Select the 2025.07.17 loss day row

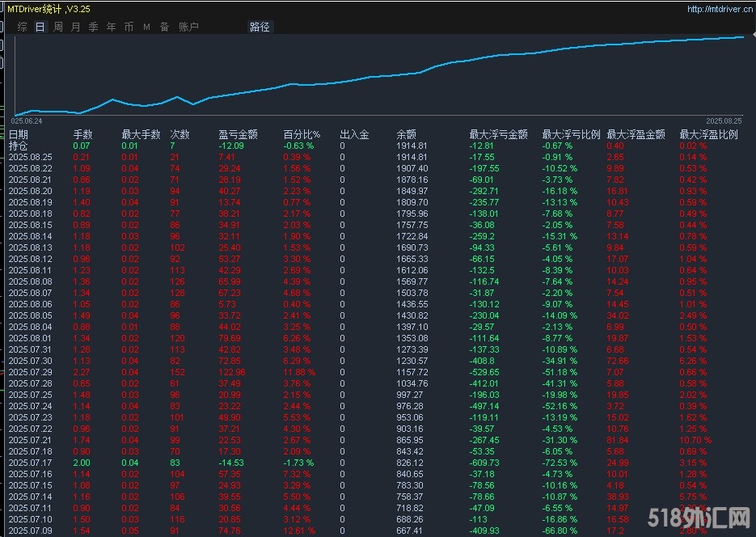[x=31, y=463]
